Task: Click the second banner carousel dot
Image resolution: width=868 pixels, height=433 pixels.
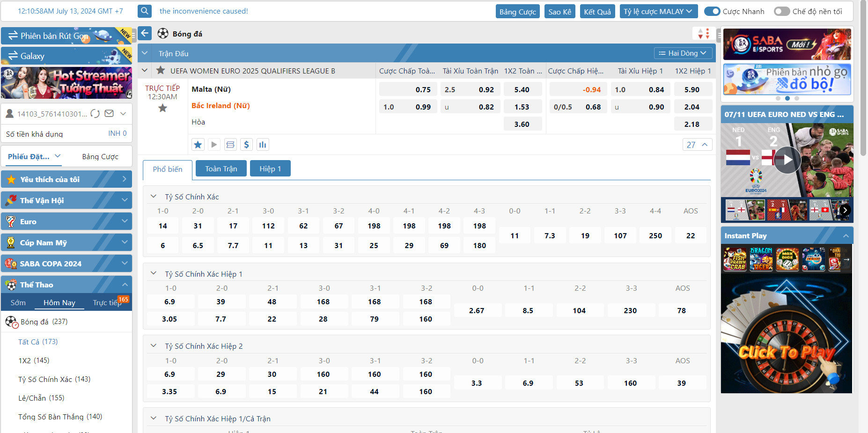Action: tap(787, 98)
